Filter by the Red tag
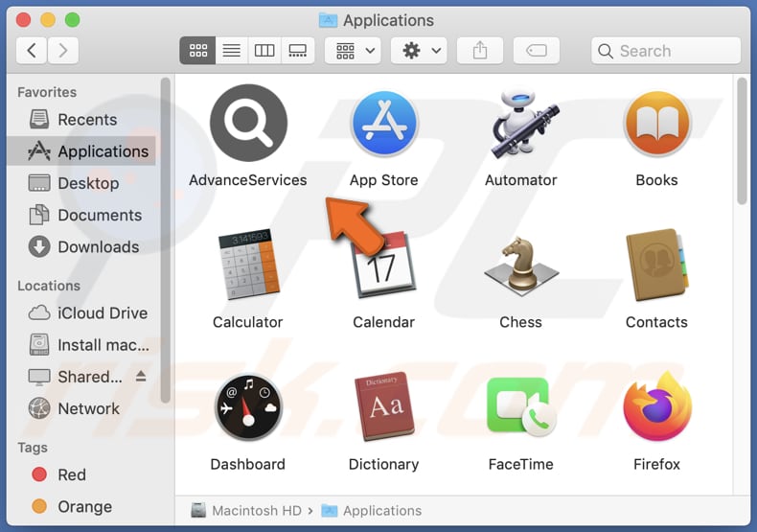 point(81,474)
